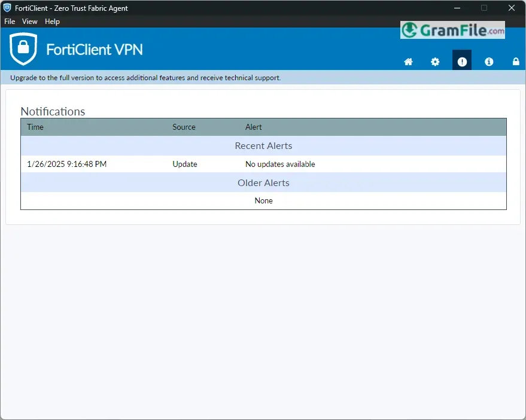Screen dimensions: 526x420
Task: Click the Recent Alerts section header
Action: 264,146
